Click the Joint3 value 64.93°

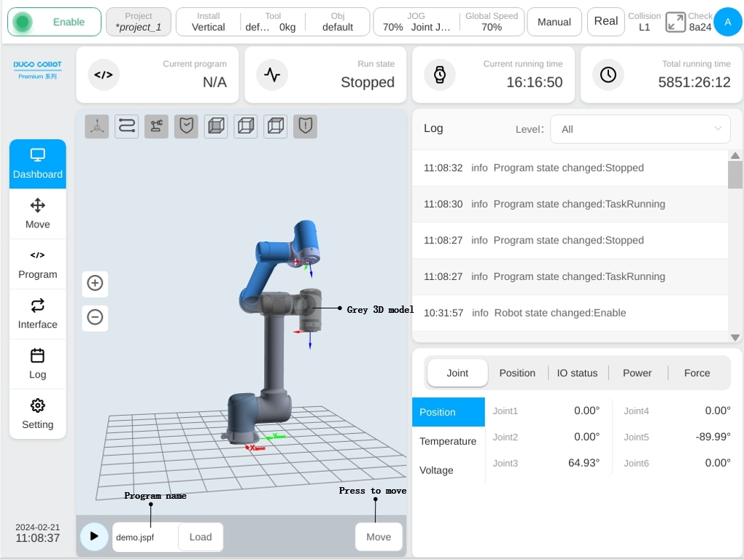coord(584,463)
